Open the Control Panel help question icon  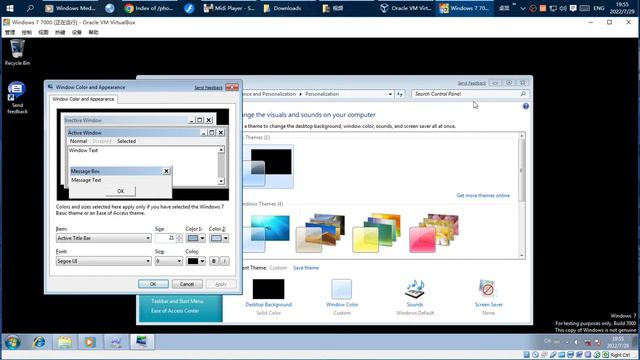[526, 106]
